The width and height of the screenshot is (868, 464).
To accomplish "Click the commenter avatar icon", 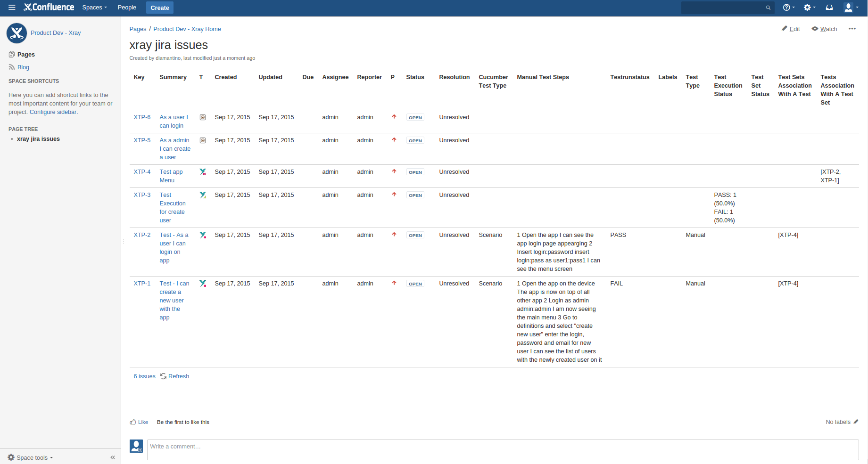I will pos(136,446).
